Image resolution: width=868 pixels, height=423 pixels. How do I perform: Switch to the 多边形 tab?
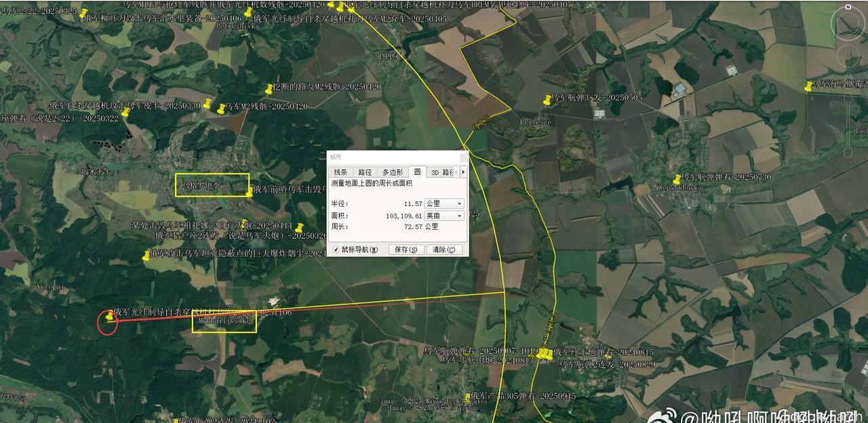(x=393, y=172)
